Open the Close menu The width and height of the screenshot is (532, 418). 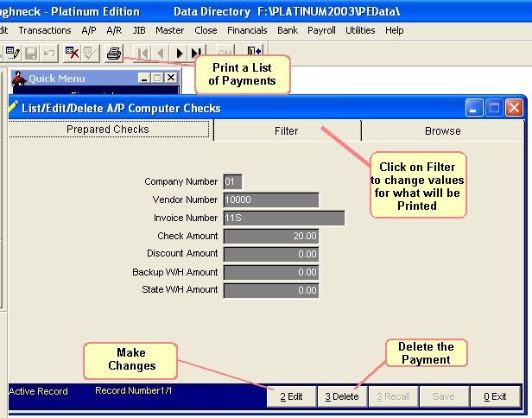tap(206, 30)
